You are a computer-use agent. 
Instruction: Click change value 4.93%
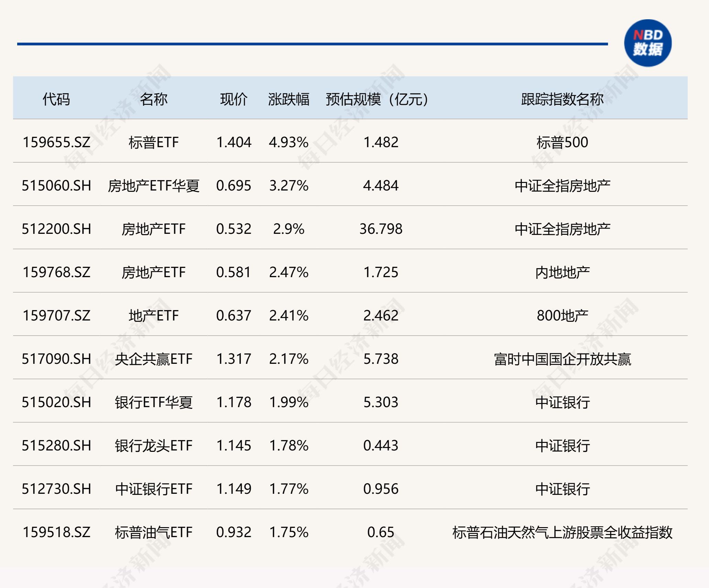click(x=289, y=142)
